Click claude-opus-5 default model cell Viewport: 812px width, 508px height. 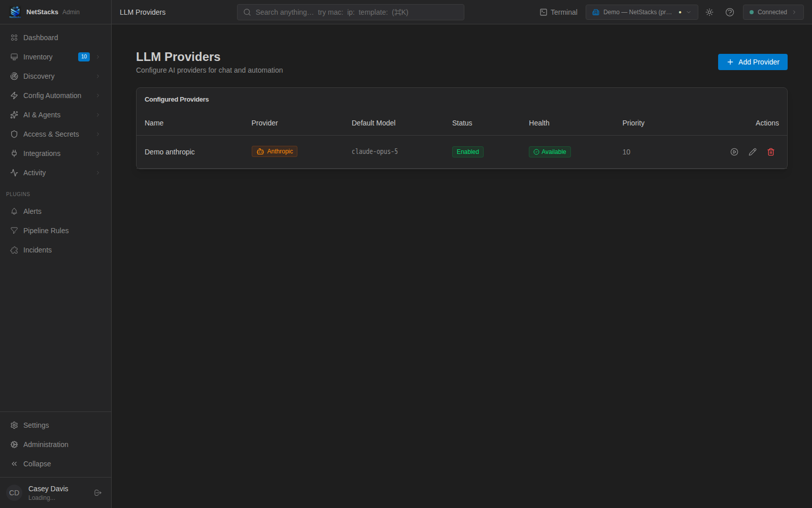375,151
